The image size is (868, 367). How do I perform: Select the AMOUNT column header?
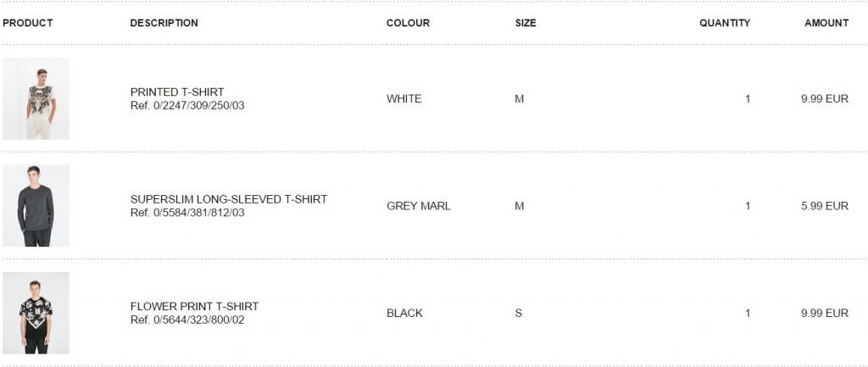pos(826,23)
